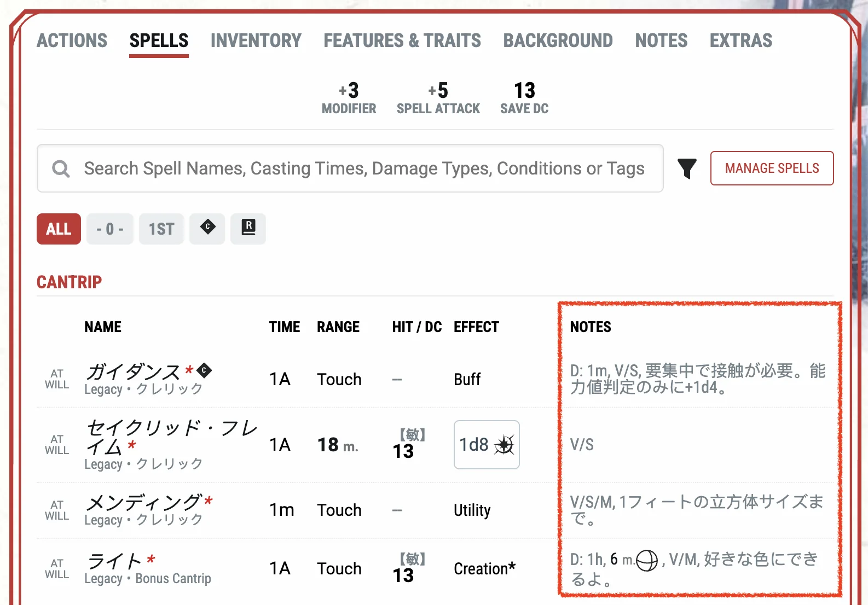This screenshot has width=868, height=605.
Task: Filter spells by ritual book icon
Action: 248,228
